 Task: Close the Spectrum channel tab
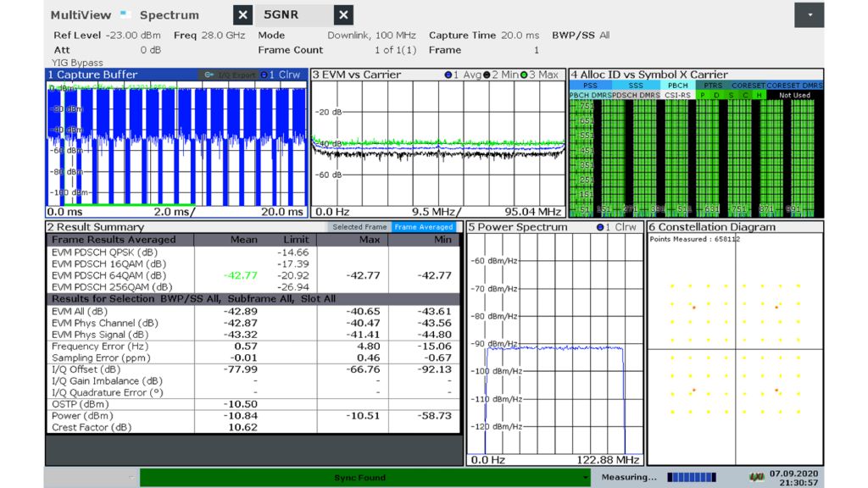pos(242,15)
